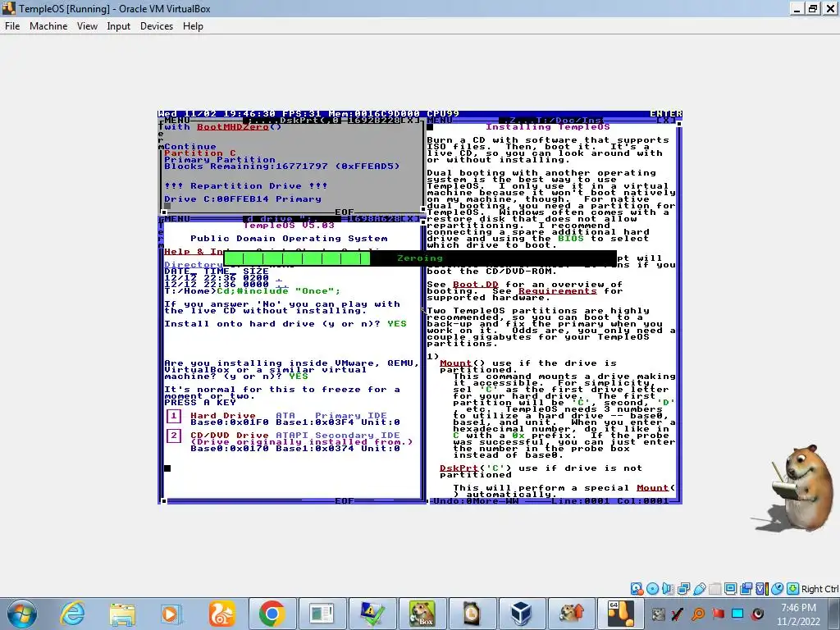Click the network adapter status icon

pyautogui.click(x=683, y=589)
